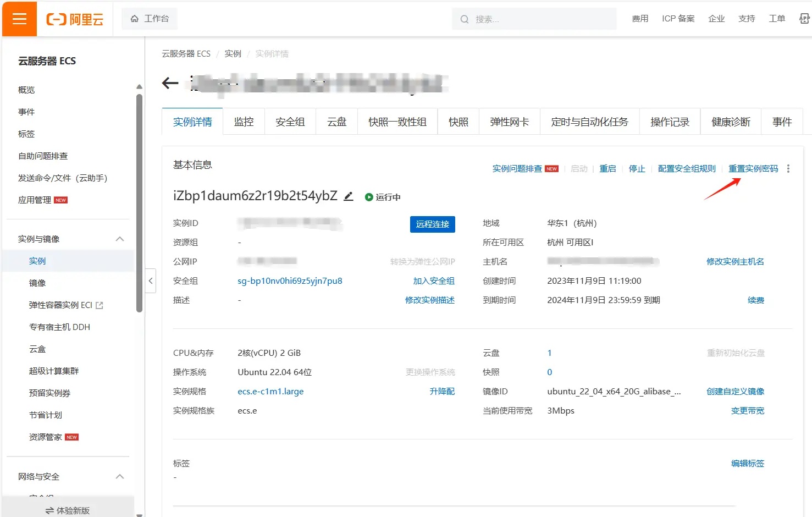The width and height of the screenshot is (812, 517).
Task: Click the 工作台 home icon button
Action: [x=150, y=19]
